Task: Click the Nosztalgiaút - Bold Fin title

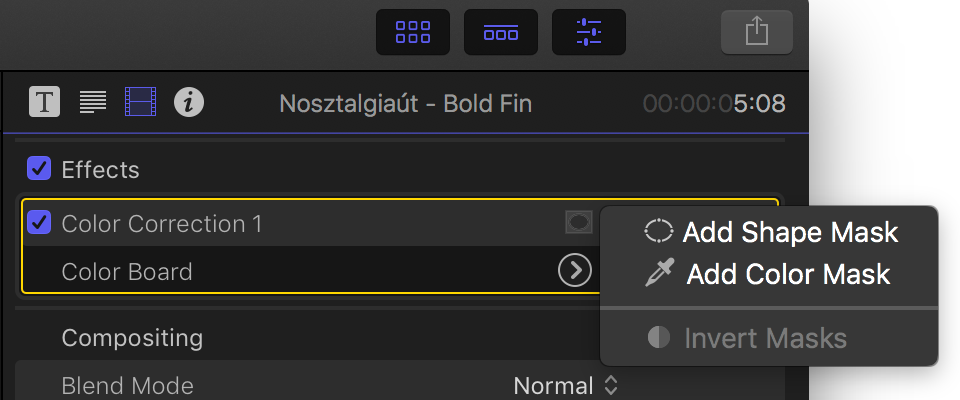Action: pyautogui.click(x=405, y=104)
